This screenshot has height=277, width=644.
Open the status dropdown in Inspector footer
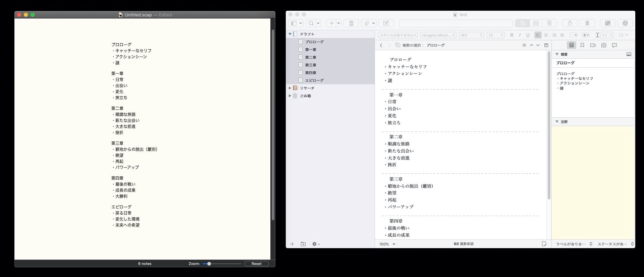[615, 244]
